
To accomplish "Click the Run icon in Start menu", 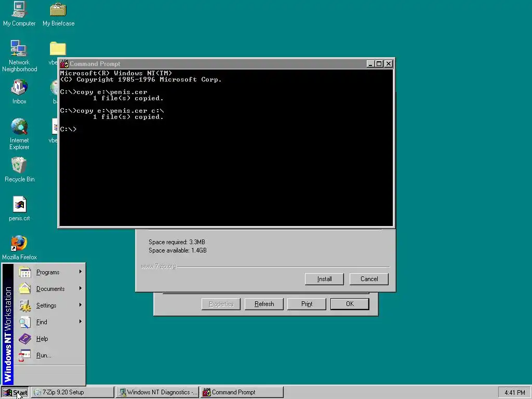I will (25, 355).
